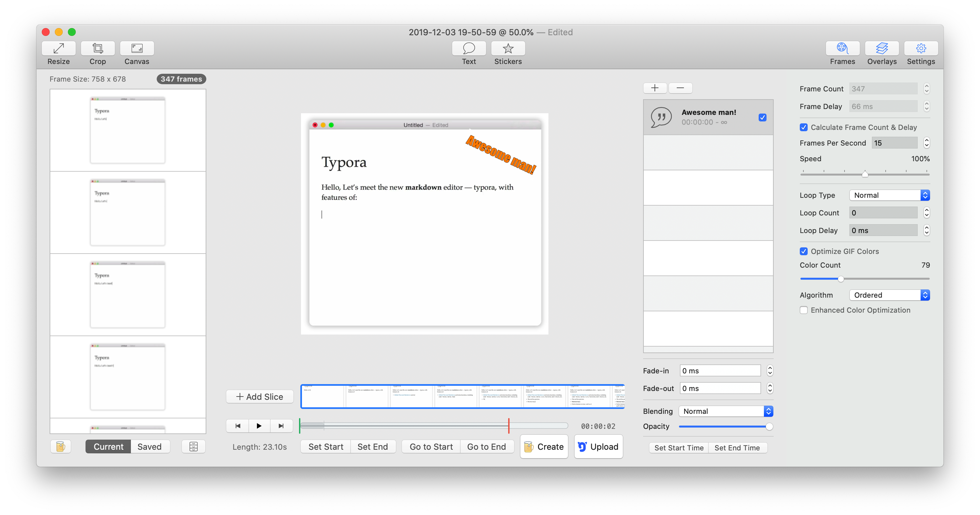This screenshot has height=515, width=980.
Task: Click the speech bubble icon of Awesome man! overlay
Action: pyautogui.click(x=661, y=117)
